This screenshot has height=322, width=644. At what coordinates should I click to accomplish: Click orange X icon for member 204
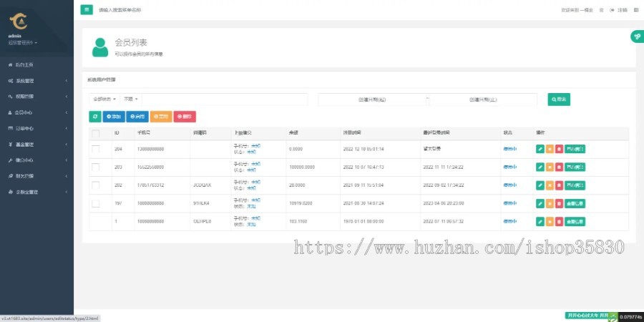pos(550,149)
